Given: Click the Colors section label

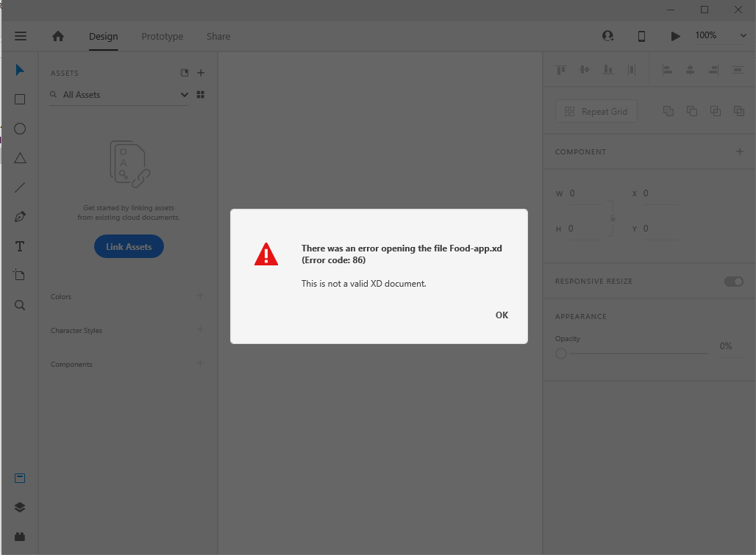Looking at the screenshot, I should [x=61, y=297].
